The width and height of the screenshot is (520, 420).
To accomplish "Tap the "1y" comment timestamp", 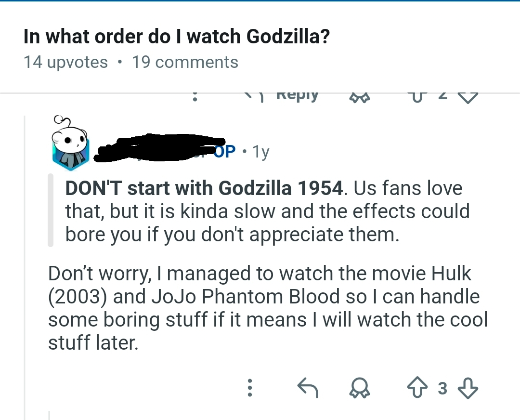I will point(261,152).
